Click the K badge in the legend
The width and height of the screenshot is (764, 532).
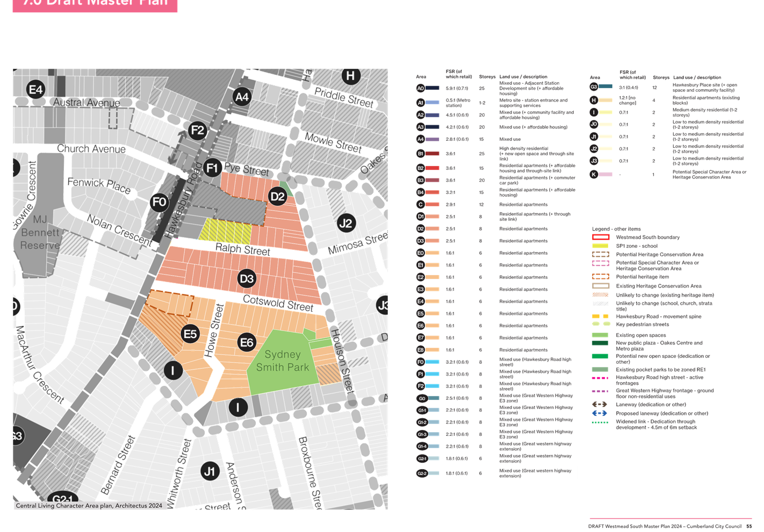(594, 174)
